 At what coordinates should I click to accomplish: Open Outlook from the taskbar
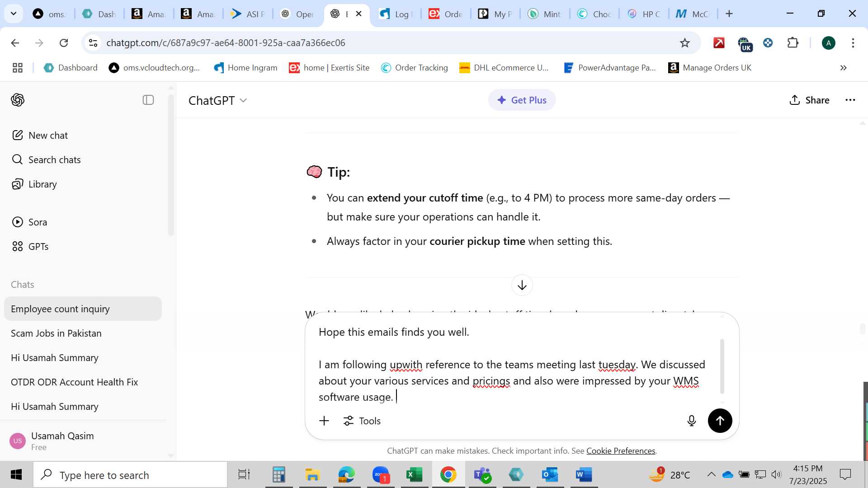click(550, 475)
